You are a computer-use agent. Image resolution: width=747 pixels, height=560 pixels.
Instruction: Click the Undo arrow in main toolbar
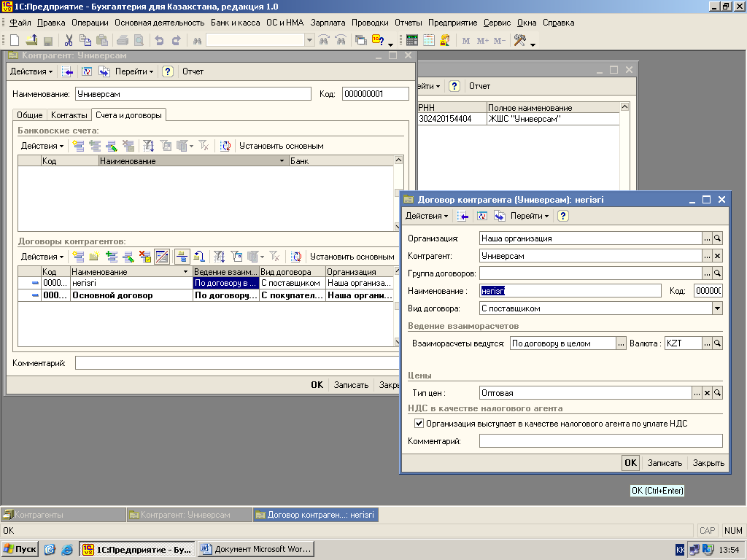point(160,41)
